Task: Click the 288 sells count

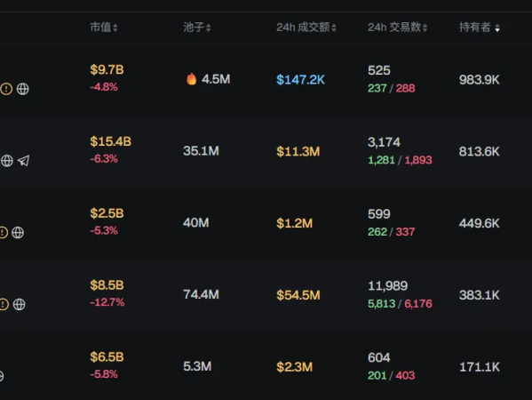Action: coord(406,88)
